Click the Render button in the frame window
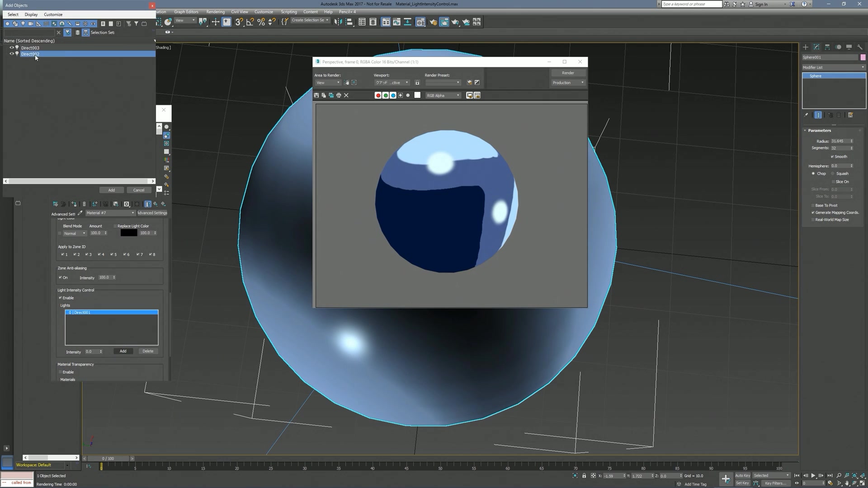 point(567,73)
